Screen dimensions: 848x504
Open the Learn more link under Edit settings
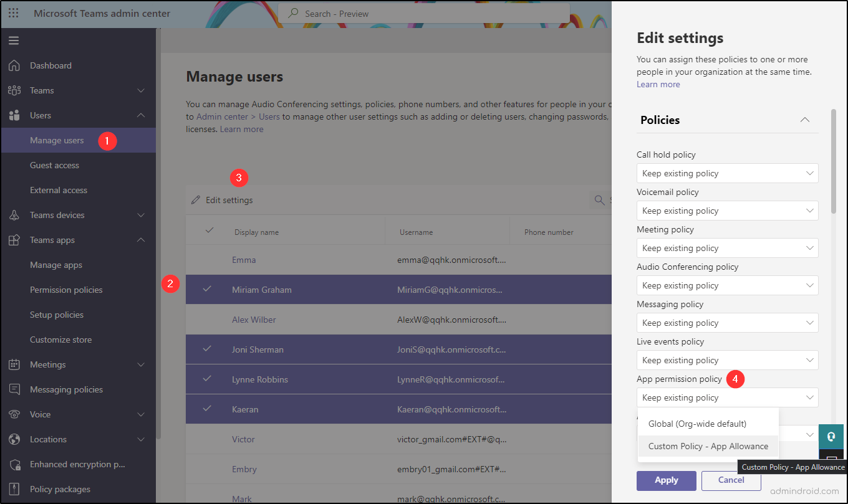[x=658, y=83]
